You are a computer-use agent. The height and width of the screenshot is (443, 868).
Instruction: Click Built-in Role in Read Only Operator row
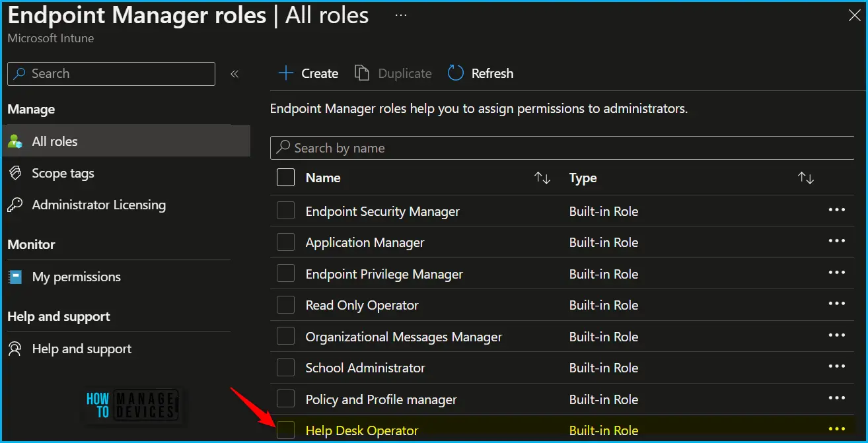tap(604, 305)
